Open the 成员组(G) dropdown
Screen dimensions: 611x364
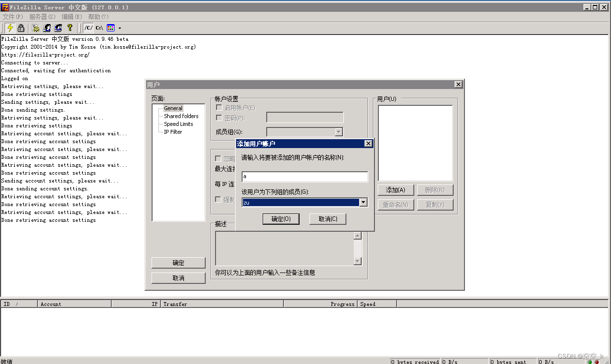click(305, 132)
